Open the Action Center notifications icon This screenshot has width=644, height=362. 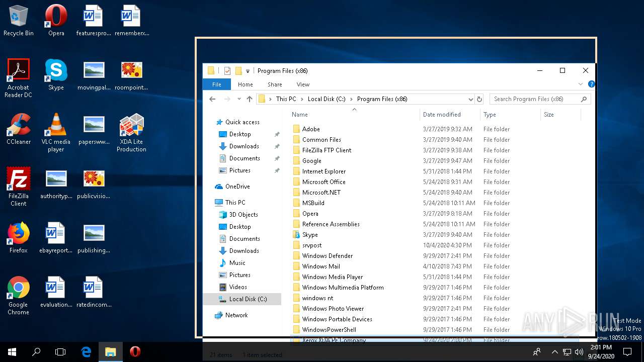[627, 352]
